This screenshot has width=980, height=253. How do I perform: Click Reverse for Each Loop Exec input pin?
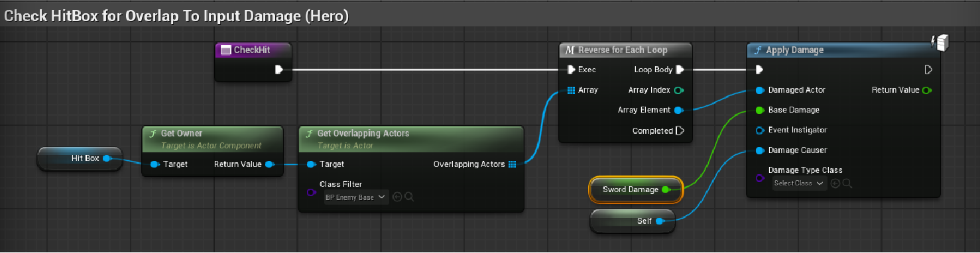click(x=572, y=70)
